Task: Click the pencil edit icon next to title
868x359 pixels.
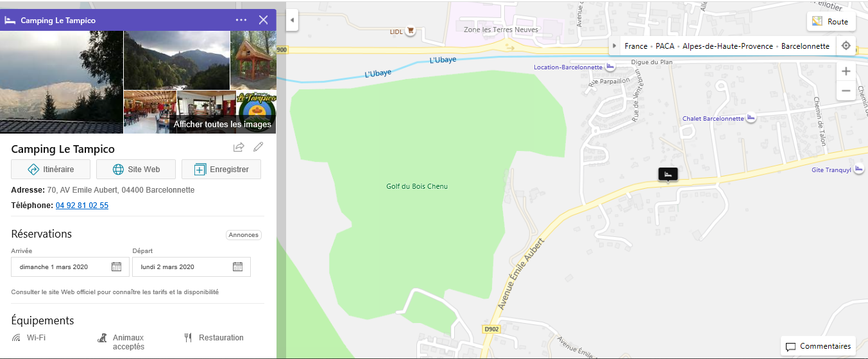Action: click(258, 147)
